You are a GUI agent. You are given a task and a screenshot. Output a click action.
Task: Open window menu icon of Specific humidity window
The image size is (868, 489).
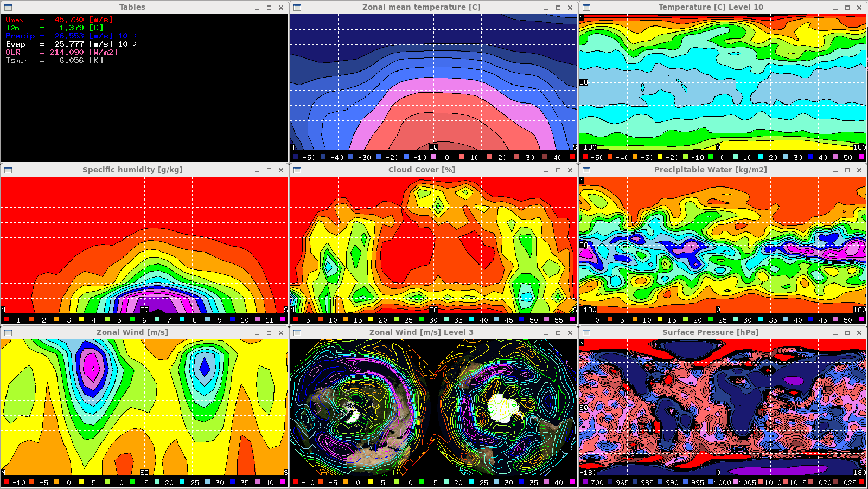pyautogui.click(x=8, y=170)
